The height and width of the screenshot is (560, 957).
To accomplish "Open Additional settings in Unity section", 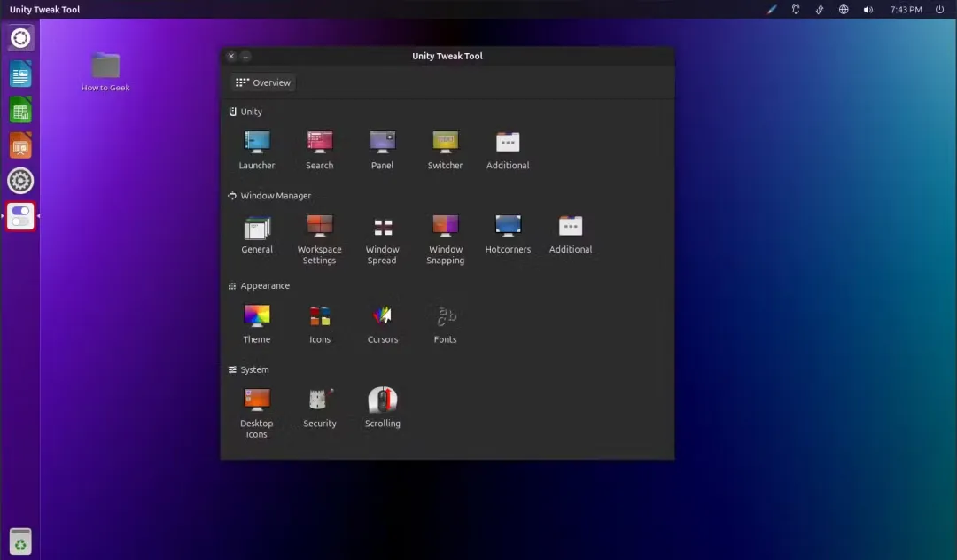I will click(508, 150).
